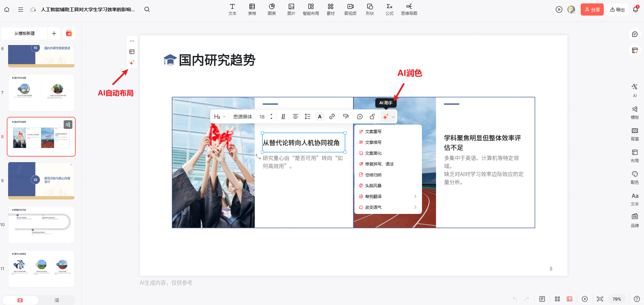Open the 79% zoom level control
This screenshot has height=305, width=644.
(617, 299)
